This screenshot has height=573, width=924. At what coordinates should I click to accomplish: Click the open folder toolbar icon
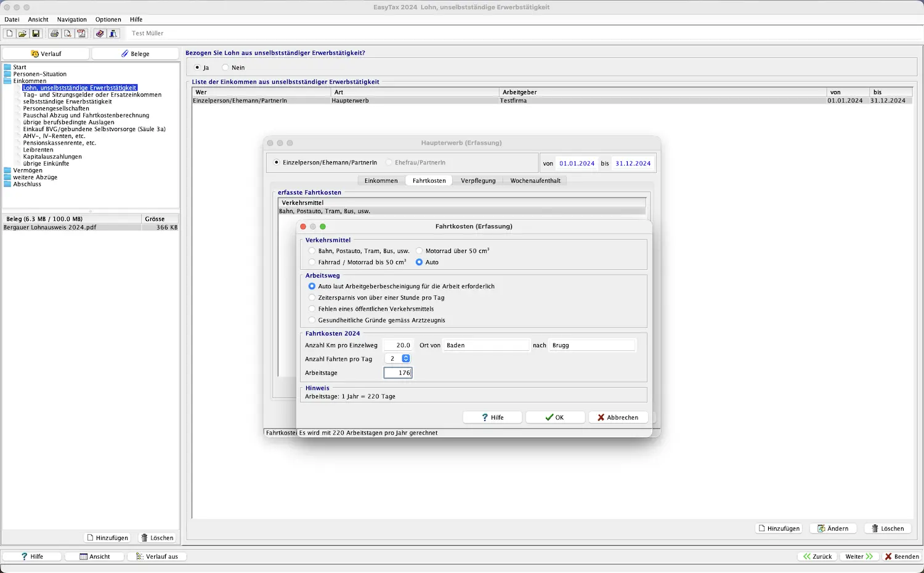(22, 33)
